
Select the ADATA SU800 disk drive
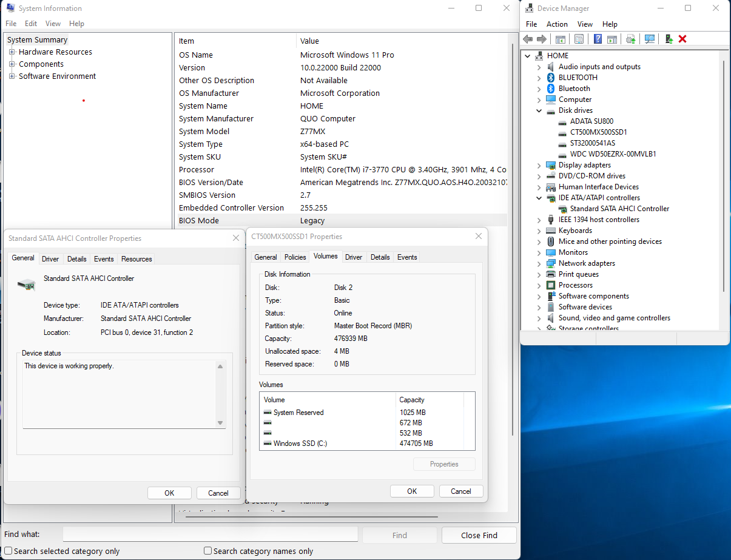point(591,121)
